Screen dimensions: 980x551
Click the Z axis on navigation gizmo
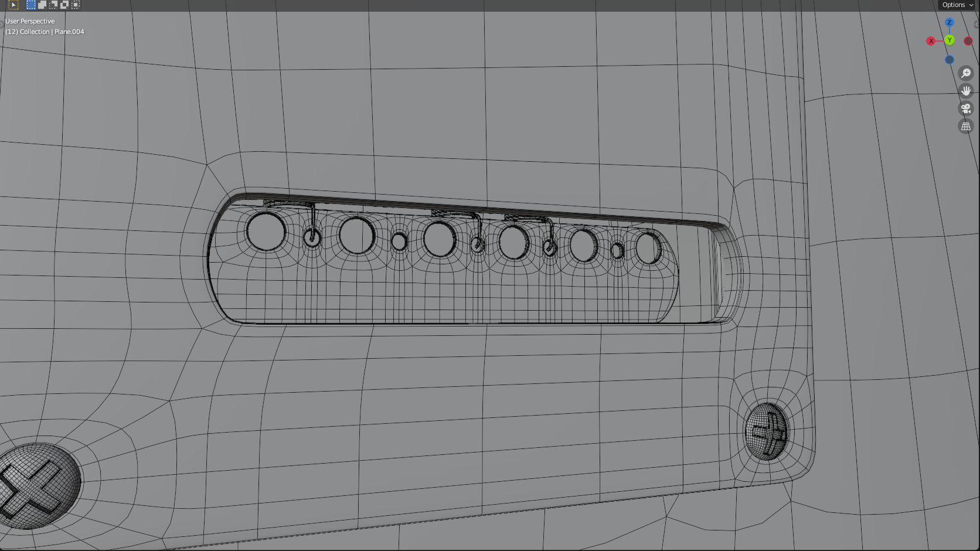pyautogui.click(x=950, y=22)
